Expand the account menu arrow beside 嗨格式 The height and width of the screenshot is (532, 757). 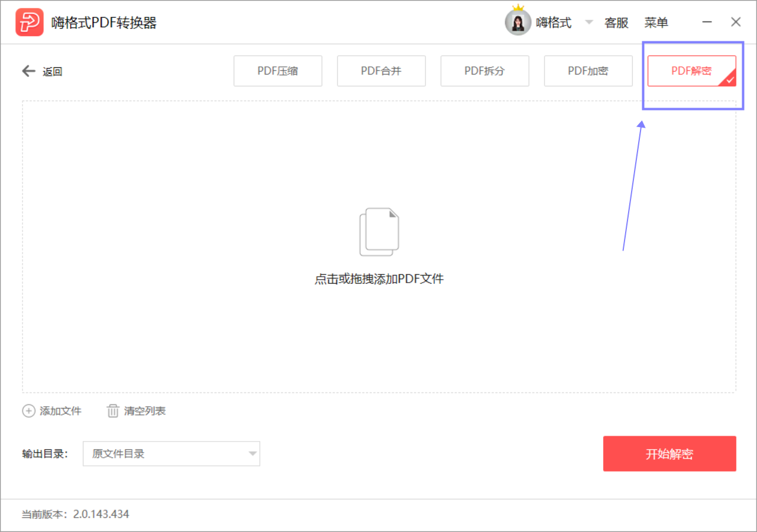(x=588, y=22)
